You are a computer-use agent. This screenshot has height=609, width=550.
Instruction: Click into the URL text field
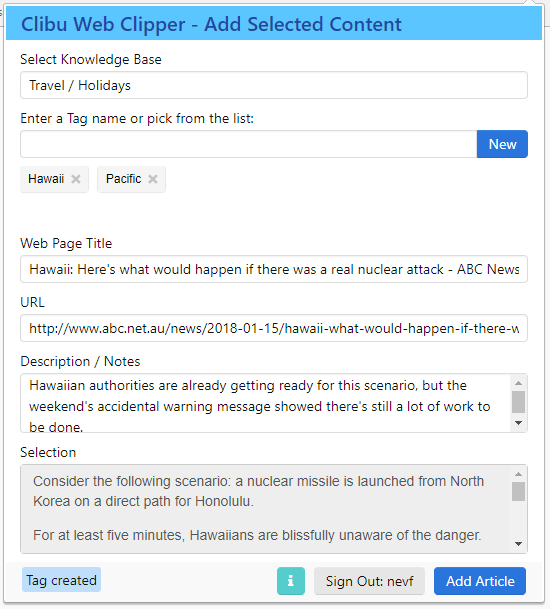[x=274, y=328]
